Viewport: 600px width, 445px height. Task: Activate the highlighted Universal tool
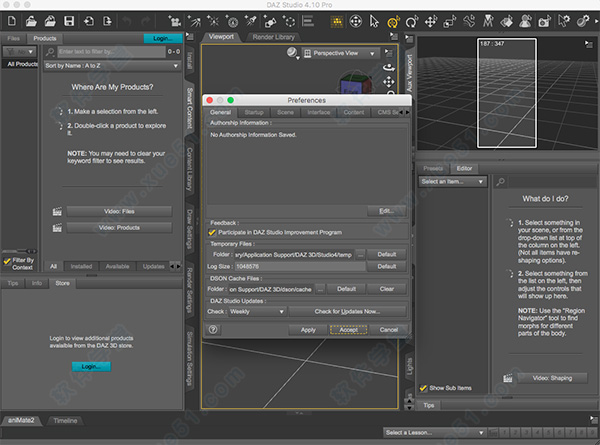tap(393, 21)
